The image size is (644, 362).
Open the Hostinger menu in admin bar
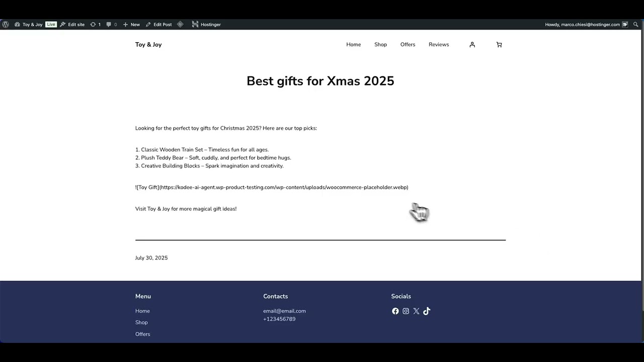(206, 24)
